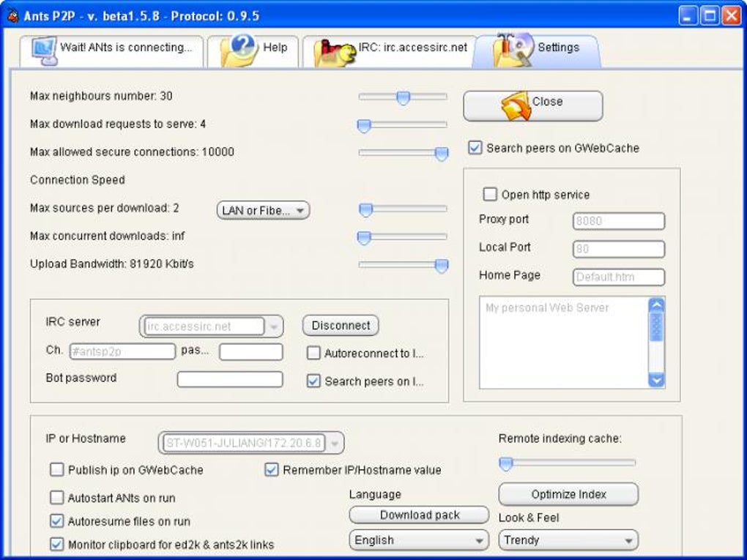Expand the IRC server dropdown arrow
This screenshot has height=560, width=747.
274,326
